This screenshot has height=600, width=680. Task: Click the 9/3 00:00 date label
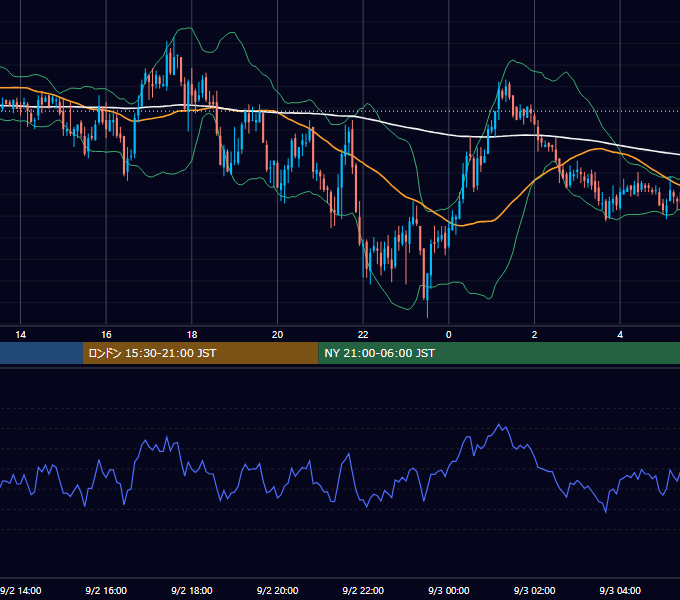449,591
